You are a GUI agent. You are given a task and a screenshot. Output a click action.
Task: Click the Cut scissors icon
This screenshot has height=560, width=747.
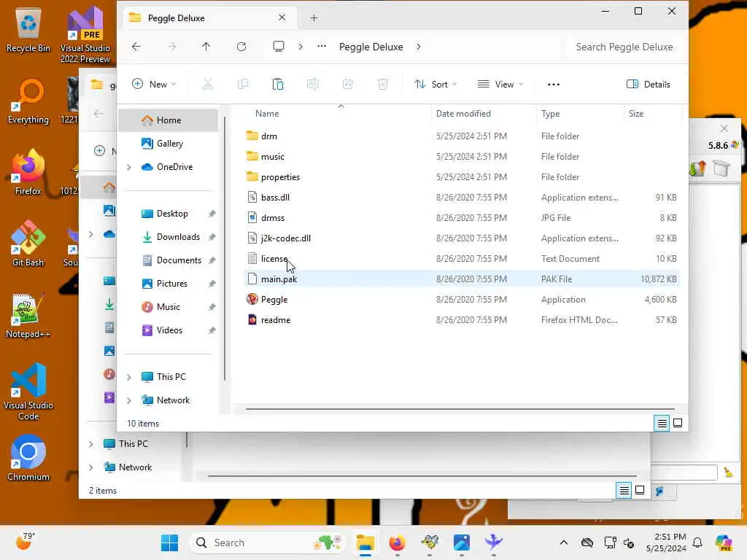coord(208,85)
